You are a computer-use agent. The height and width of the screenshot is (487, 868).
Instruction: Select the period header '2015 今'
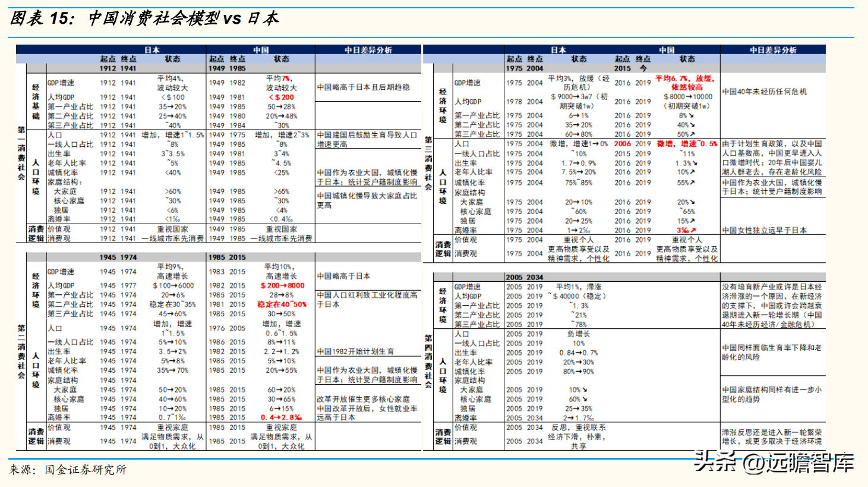[631, 68]
